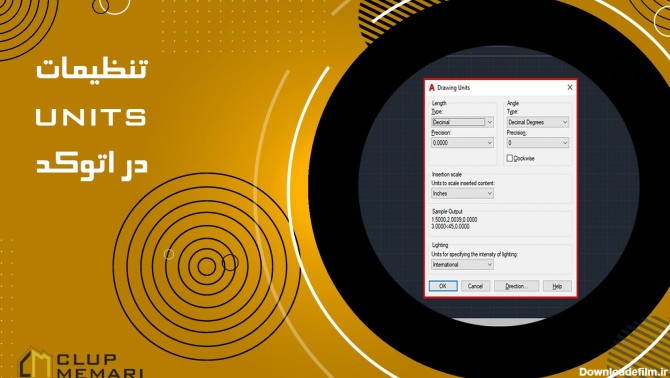Open the Direction... settings button
This screenshot has height=378, width=670.
[x=516, y=286]
